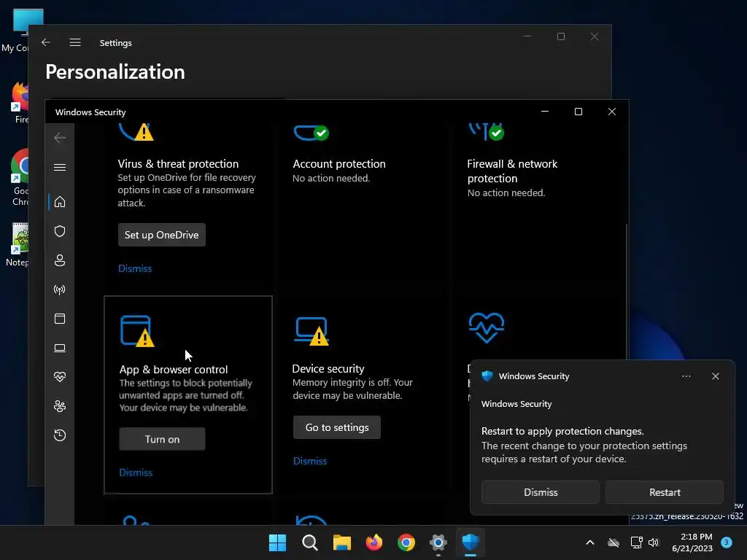
Task: Click the Notepad++ desktop shortcut
Action: [18, 245]
